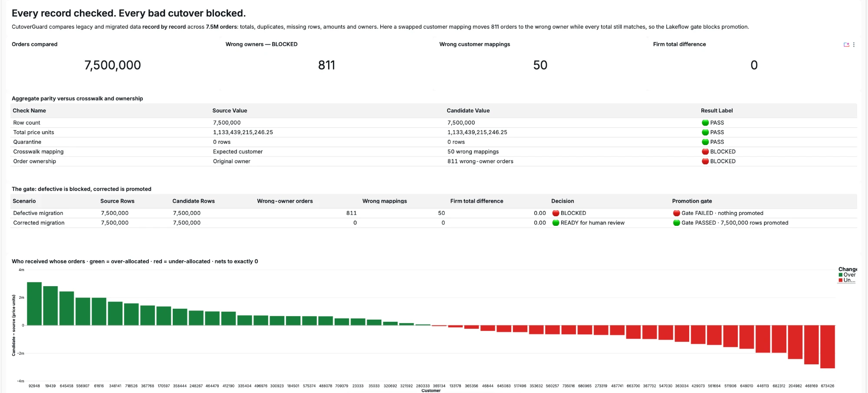The height and width of the screenshot is (393, 868).
Task: Click the green Gate PASSED status dot
Action: click(677, 223)
